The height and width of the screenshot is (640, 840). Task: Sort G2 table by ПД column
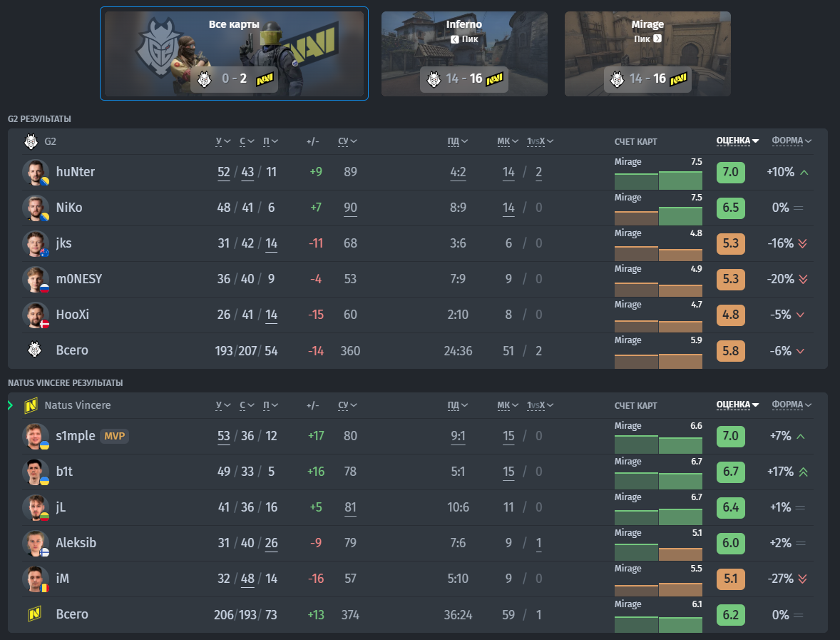tap(458, 141)
